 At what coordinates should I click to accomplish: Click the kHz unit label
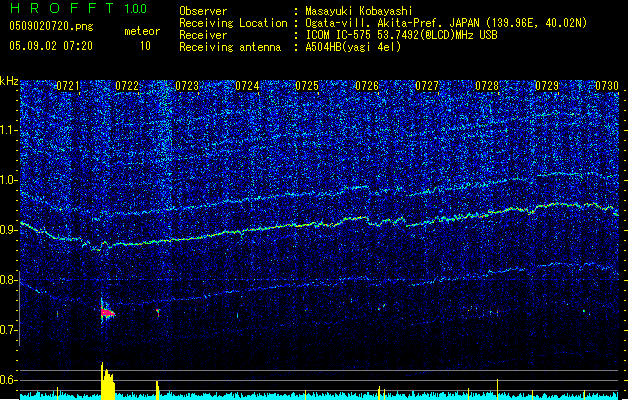[9, 80]
